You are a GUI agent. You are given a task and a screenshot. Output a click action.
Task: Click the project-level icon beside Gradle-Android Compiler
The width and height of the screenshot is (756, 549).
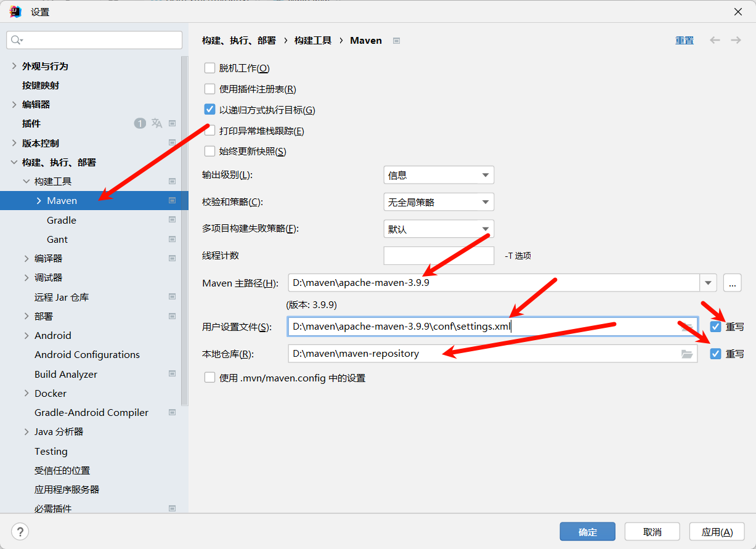(x=172, y=412)
